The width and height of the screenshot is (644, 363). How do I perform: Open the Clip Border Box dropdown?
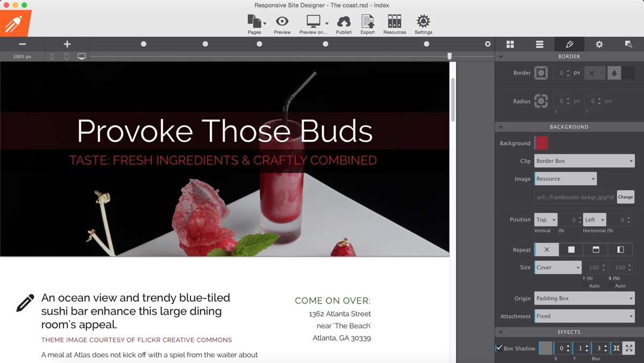tap(584, 161)
